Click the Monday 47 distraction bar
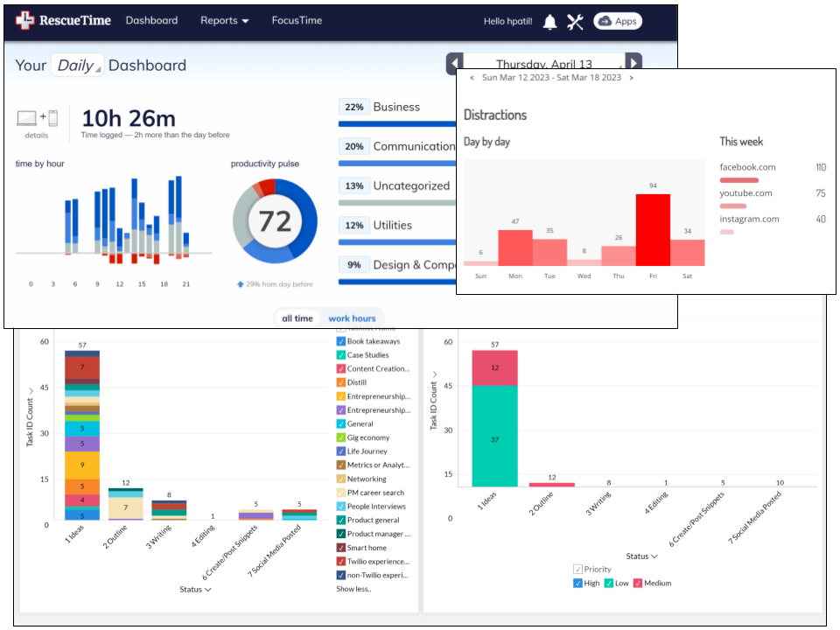 [x=514, y=248]
